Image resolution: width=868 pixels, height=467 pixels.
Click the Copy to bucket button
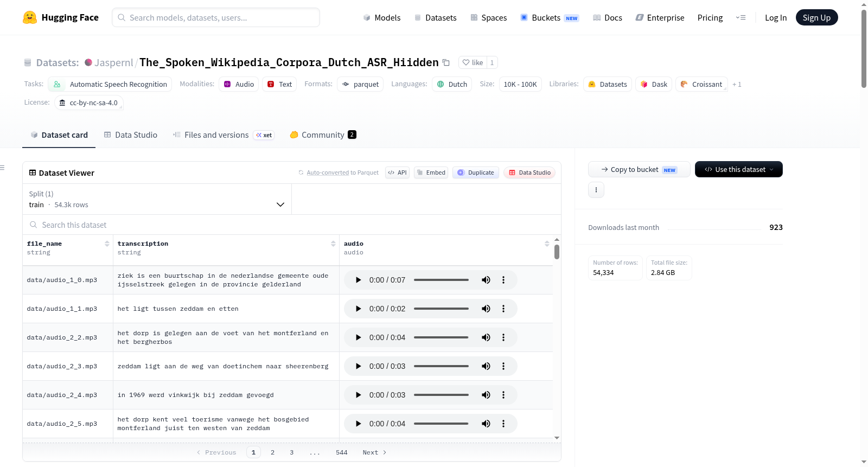639,169
